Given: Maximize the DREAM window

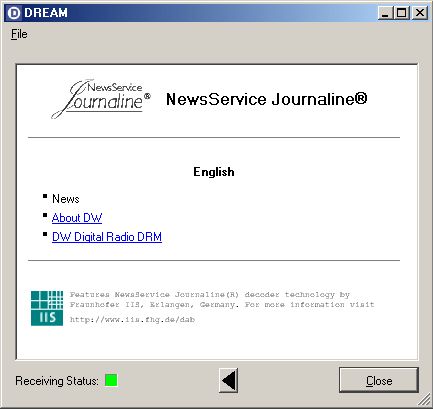Looking at the screenshot, I should pyautogui.click(x=402, y=13).
